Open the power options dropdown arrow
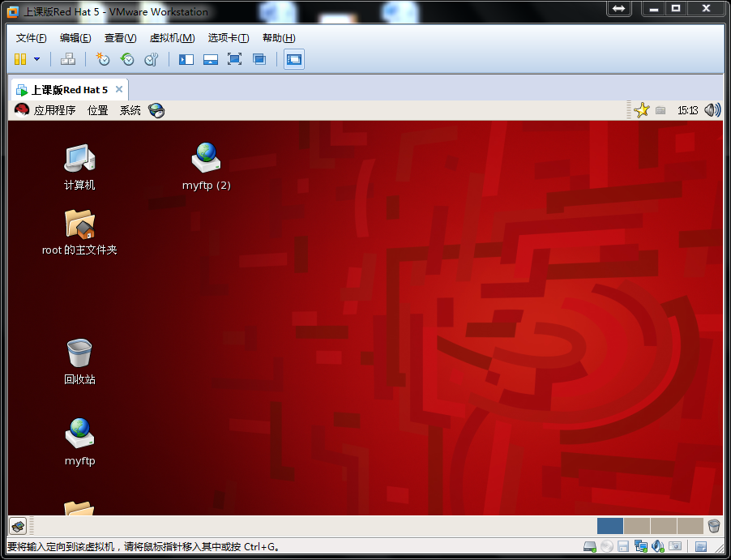The height and width of the screenshot is (560, 731). coord(36,59)
